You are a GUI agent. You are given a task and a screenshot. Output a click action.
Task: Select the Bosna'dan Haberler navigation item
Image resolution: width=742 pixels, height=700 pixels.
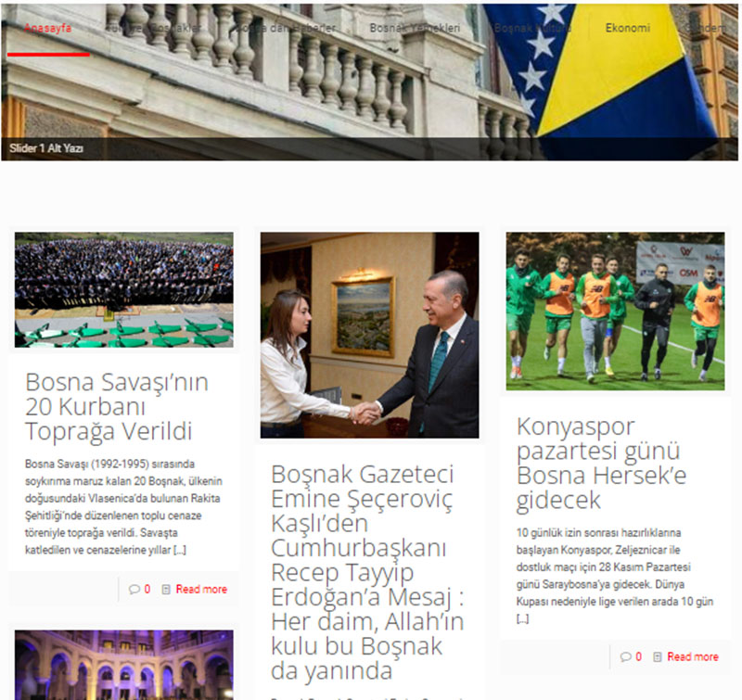(288, 28)
